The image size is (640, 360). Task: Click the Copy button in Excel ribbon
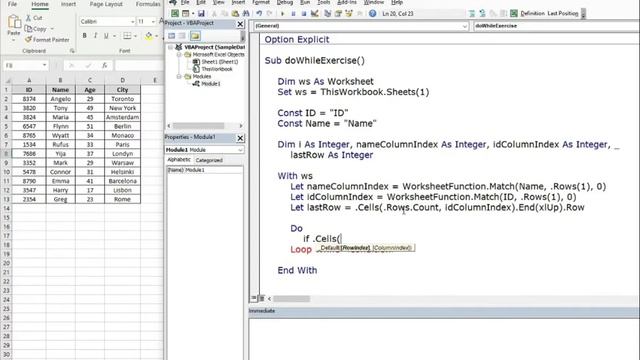coord(36,29)
